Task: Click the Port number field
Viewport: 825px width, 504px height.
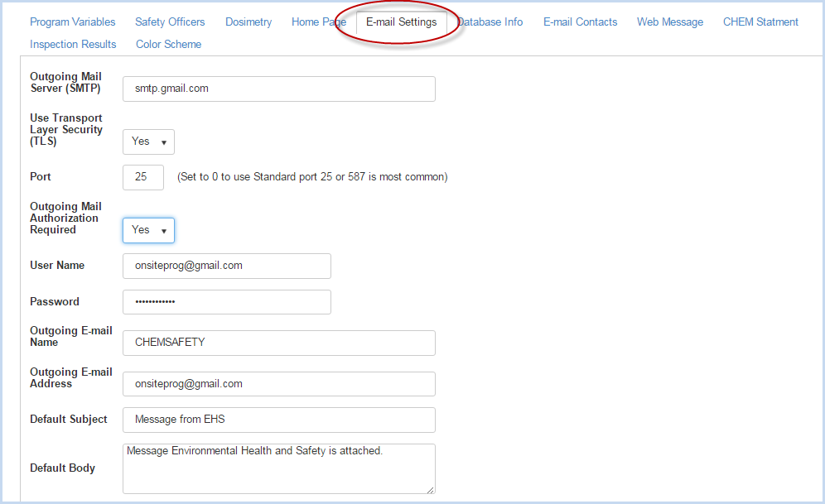Action: pyautogui.click(x=143, y=177)
